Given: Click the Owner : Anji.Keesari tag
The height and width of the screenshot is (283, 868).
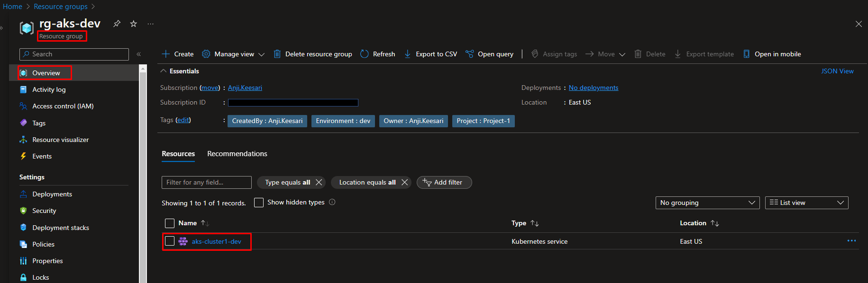Looking at the screenshot, I should tap(413, 121).
